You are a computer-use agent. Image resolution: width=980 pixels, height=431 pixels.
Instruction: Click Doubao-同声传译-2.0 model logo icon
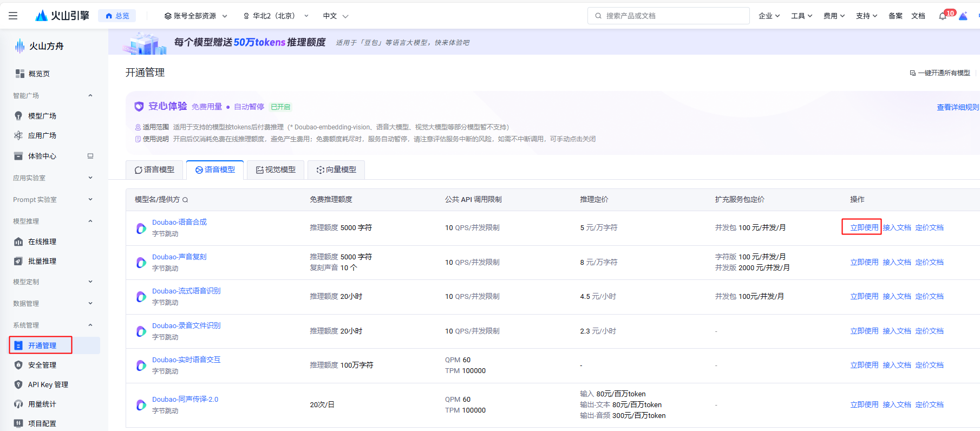coord(141,405)
